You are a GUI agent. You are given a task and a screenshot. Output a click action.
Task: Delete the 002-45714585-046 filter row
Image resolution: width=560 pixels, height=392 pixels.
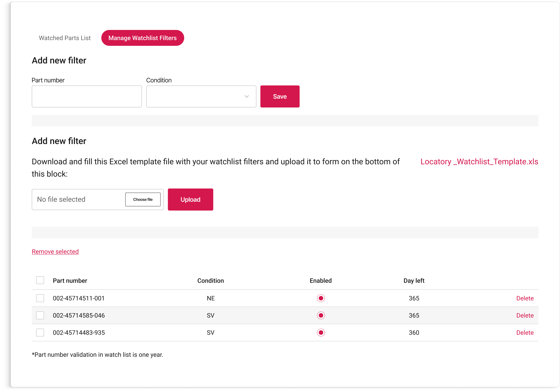525,315
